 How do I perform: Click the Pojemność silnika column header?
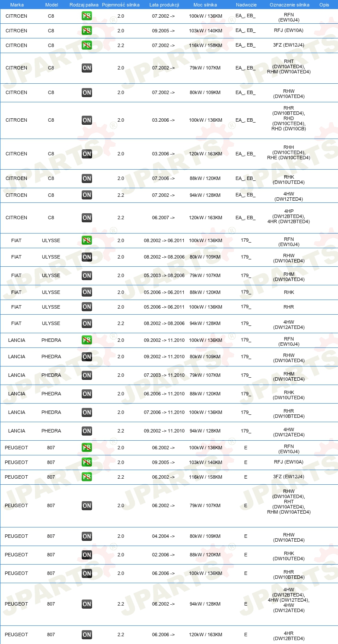[x=121, y=5]
